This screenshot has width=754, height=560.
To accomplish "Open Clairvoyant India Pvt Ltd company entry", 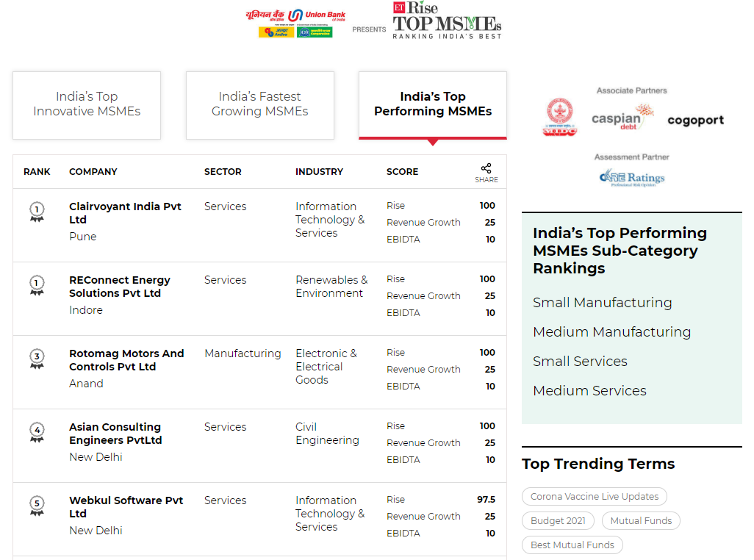I will (125, 213).
